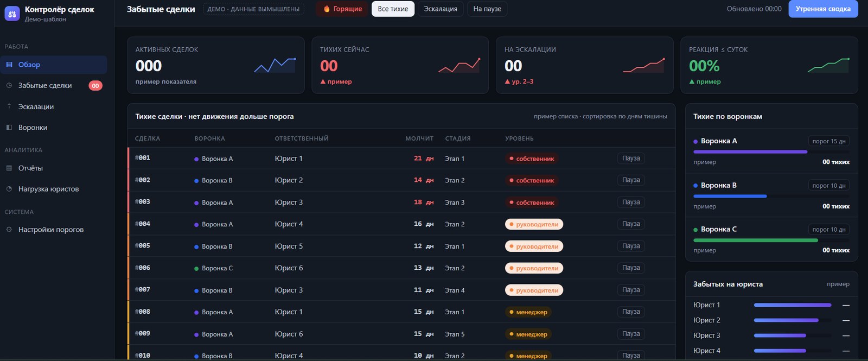Click the Юрист 3 load bar
Viewport: 868px width, 361px height.
[793, 335]
